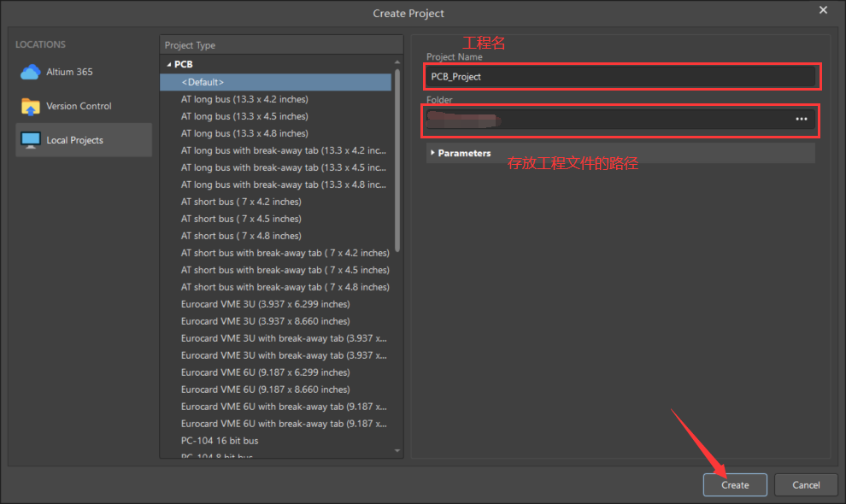846x504 pixels.
Task: Select the <Default> project type
Action: 276,82
